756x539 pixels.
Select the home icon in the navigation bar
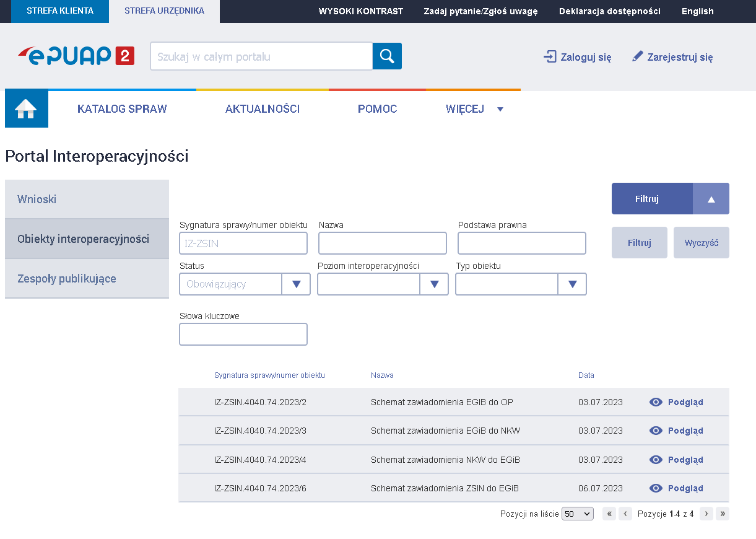(26, 108)
